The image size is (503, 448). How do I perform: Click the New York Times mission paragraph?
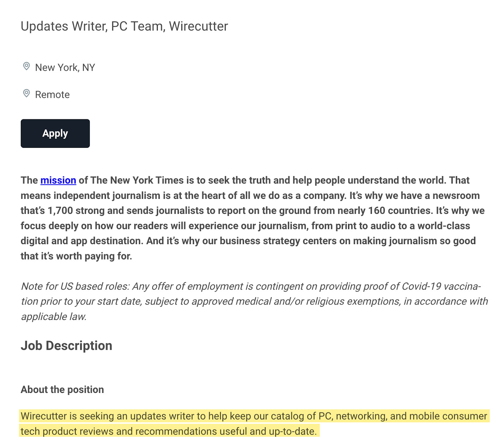coord(251,218)
